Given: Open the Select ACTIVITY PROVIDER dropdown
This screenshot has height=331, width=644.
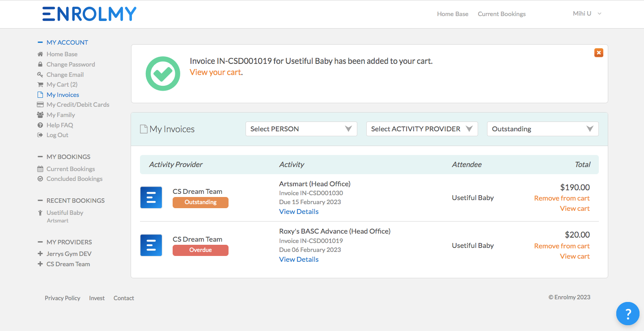Looking at the screenshot, I should click(422, 129).
